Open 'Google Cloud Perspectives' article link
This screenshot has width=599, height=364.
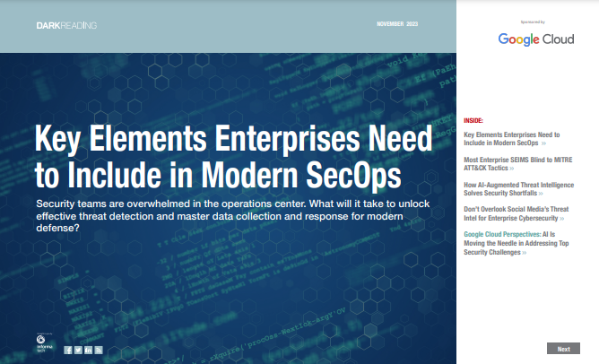coord(517,243)
